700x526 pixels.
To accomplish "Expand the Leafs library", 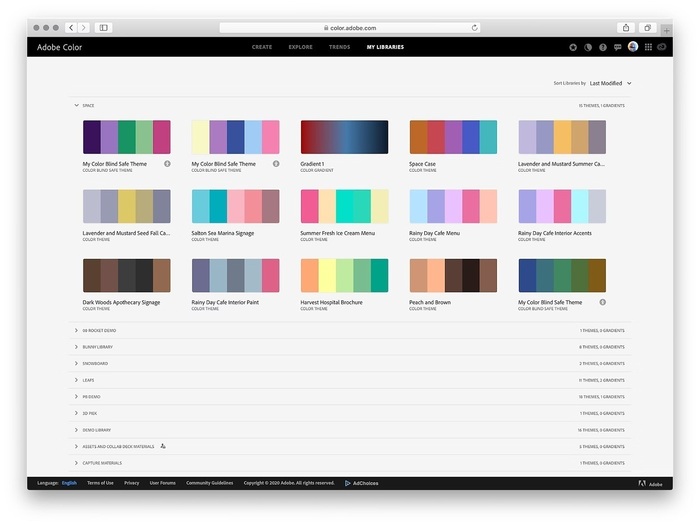I will (x=76, y=380).
